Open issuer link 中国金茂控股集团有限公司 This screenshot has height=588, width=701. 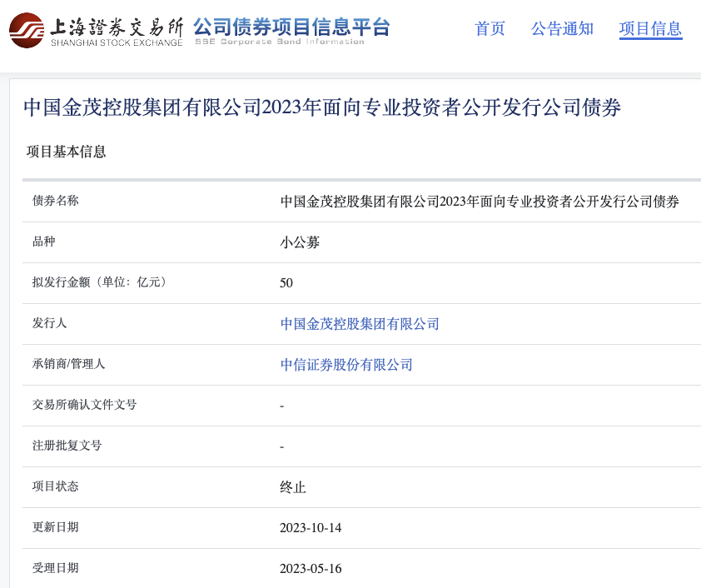(360, 324)
